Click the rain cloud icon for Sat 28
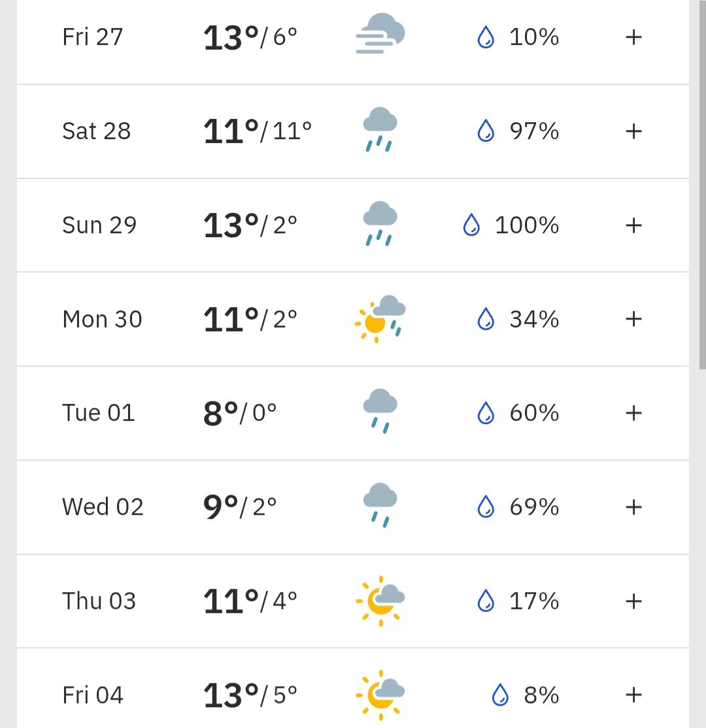This screenshot has height=728, width=706. (380, 129)
